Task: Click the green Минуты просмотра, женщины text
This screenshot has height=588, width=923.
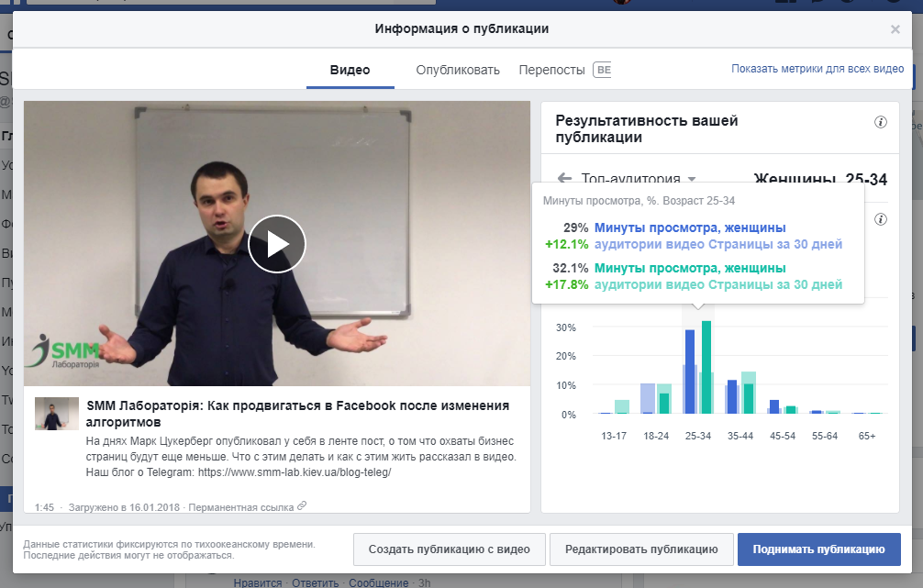Action: click(690, 269)
